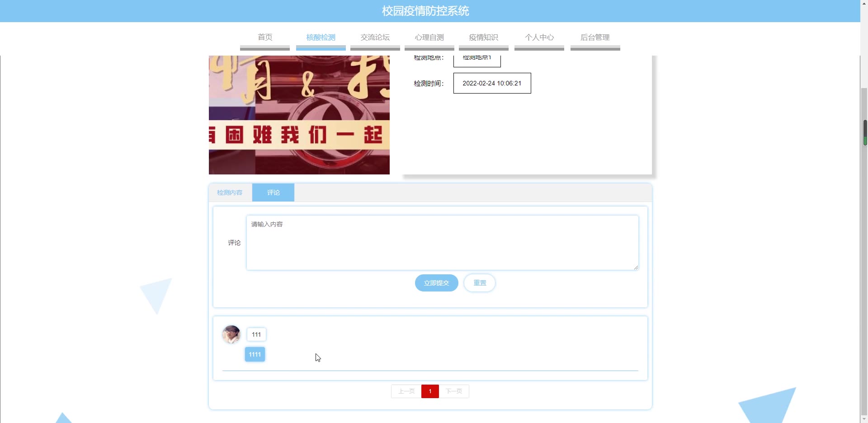The width and height of the screenshot is (868, 423).
Task: Go to previous page with 上一页
Action: [x=406, y=391]
